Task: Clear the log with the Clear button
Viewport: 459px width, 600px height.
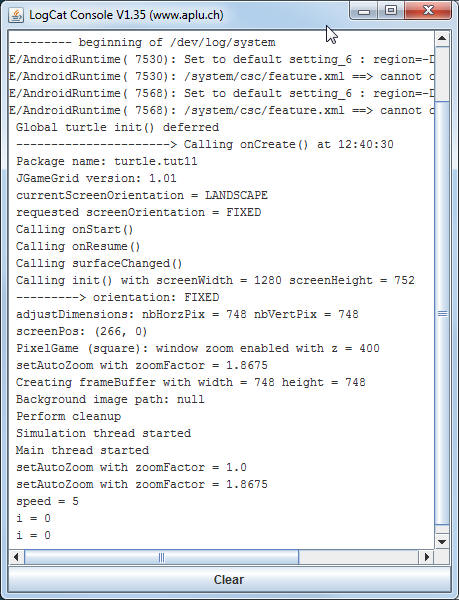Action: point(229,580)
